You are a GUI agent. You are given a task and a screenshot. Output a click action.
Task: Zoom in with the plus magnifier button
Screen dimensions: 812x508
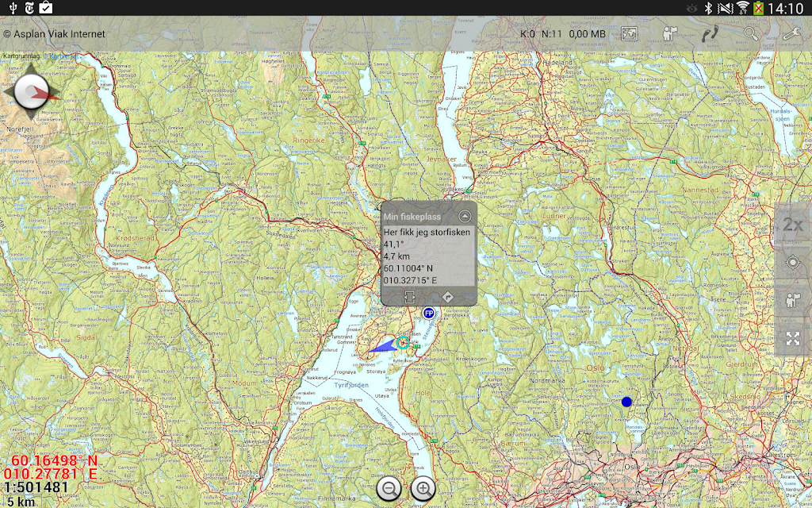423,489
